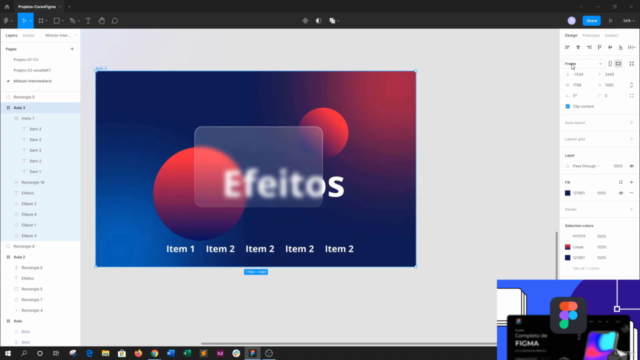The image size is (640, 360).
Task: Open the Frame preset dropdown
Action: [583, 64]
